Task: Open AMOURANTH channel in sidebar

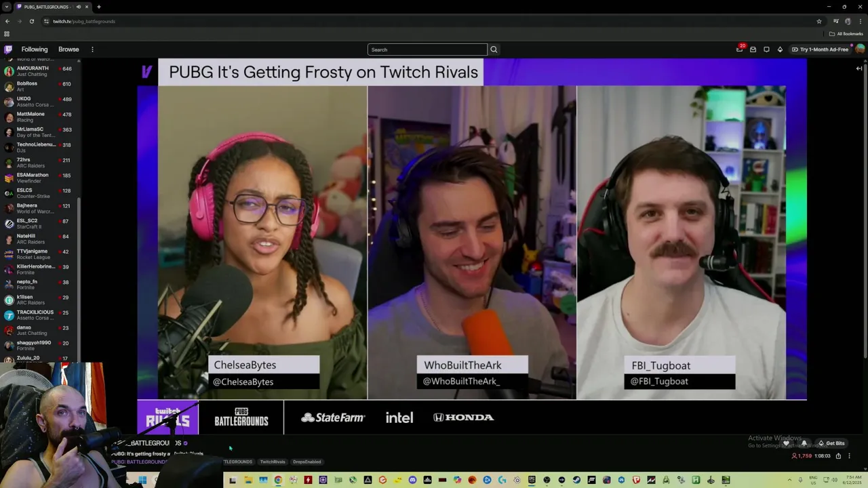Action: 39,71
